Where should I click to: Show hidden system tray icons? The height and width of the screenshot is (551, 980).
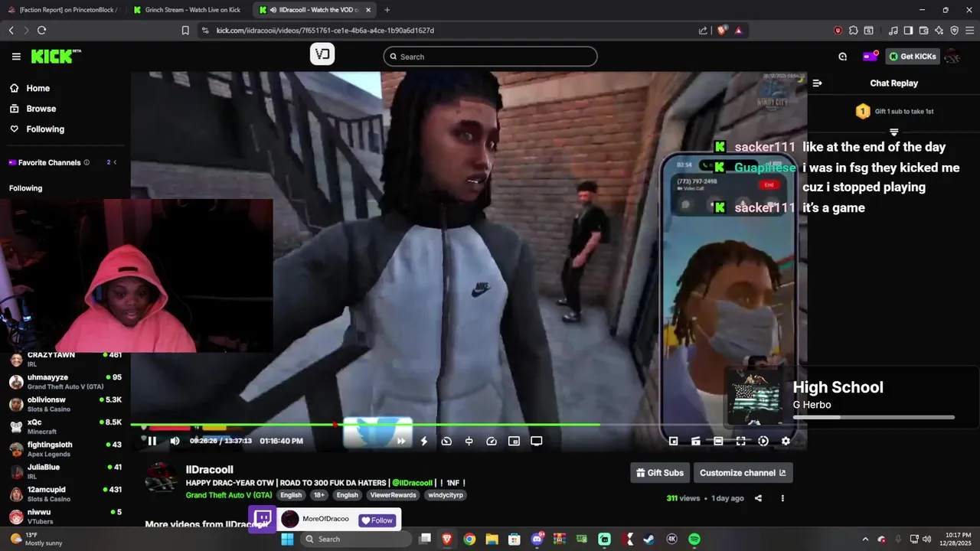tap(865, 540)
